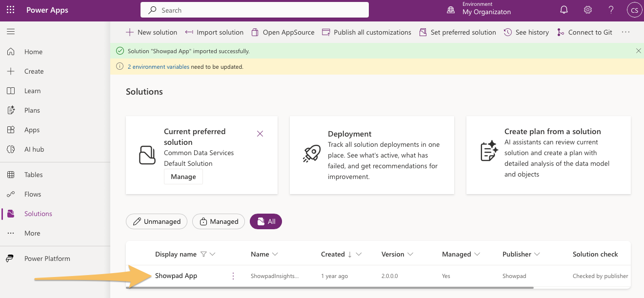Image resolution: width=644 pixels, height=298 pixels.
Task: Open the settings gear icon
Action: click(588, 10)
